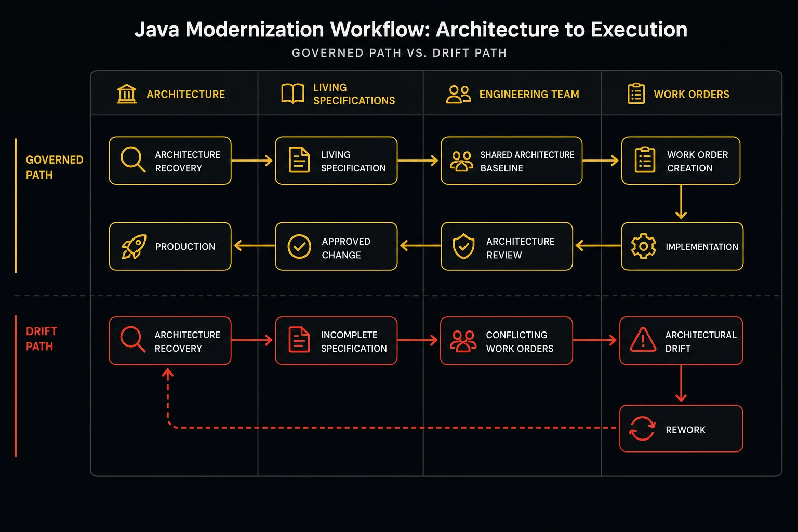Image resolution: width=798 pixels, height=532 pixels.
Task: Click the yellow magnifier in Architecture Recovery
Action: [133, 159]
